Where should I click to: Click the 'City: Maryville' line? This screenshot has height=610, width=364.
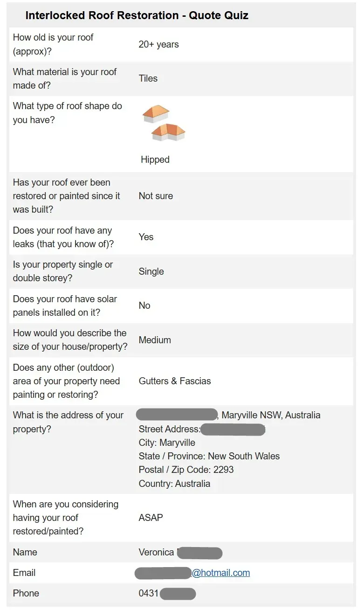pos(167,443)
